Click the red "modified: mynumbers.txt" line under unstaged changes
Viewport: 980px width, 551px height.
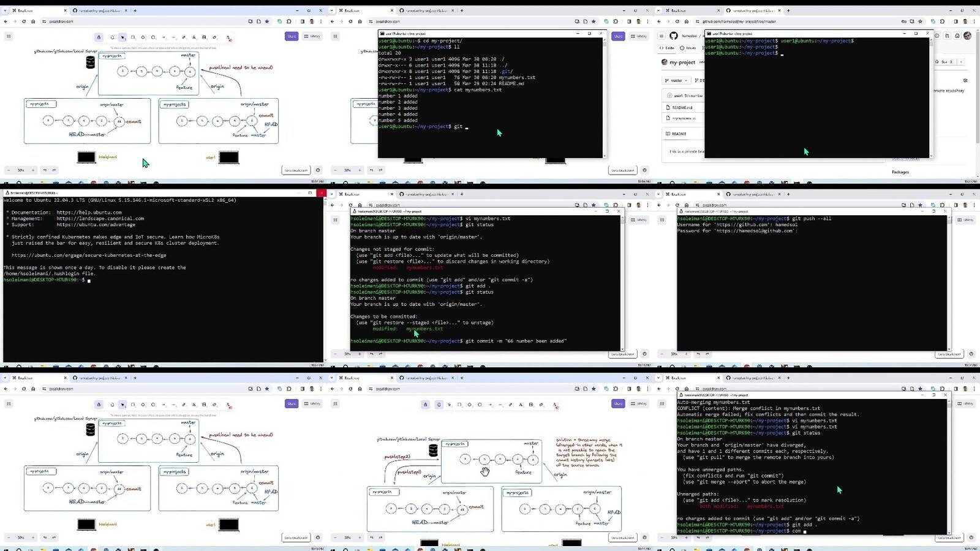[407, 268]
